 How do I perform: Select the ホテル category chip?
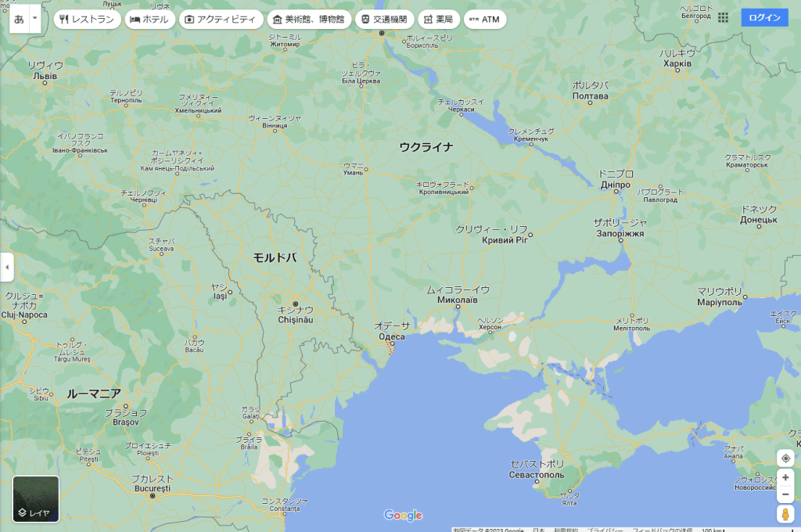tap(149, 20)
